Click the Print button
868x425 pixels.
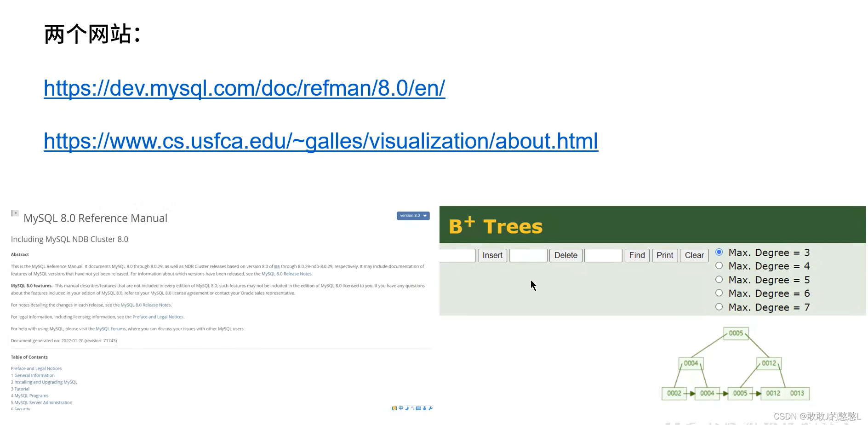click(x=665, y=255)
